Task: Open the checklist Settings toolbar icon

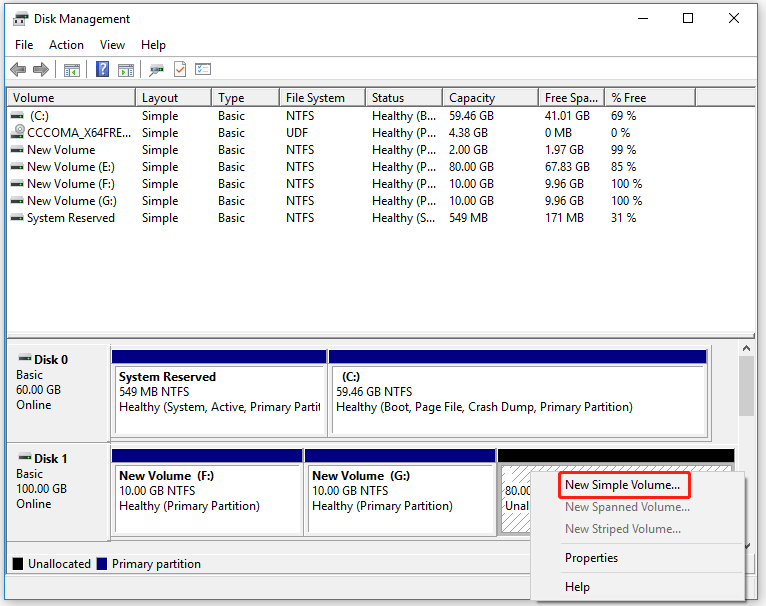Action: tap(203, 69)
